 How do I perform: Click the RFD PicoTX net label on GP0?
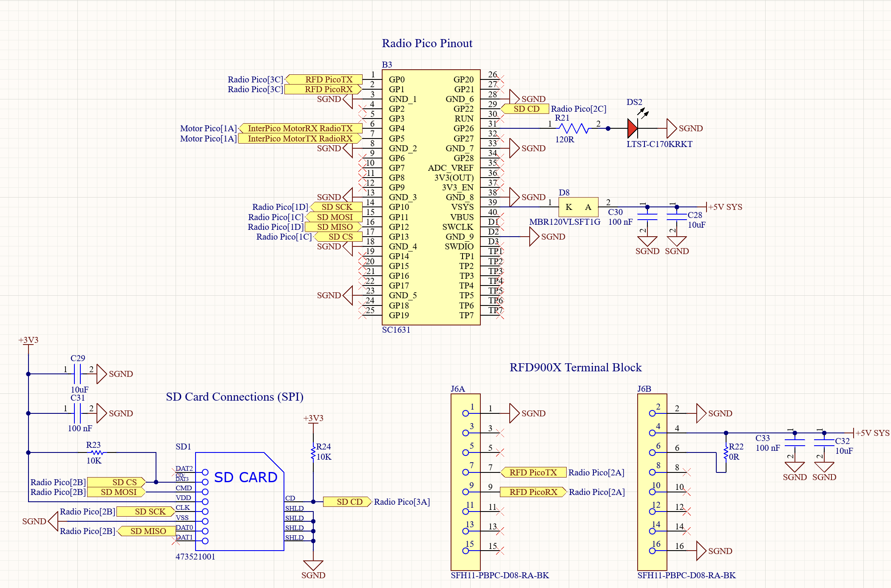(327, 79)
